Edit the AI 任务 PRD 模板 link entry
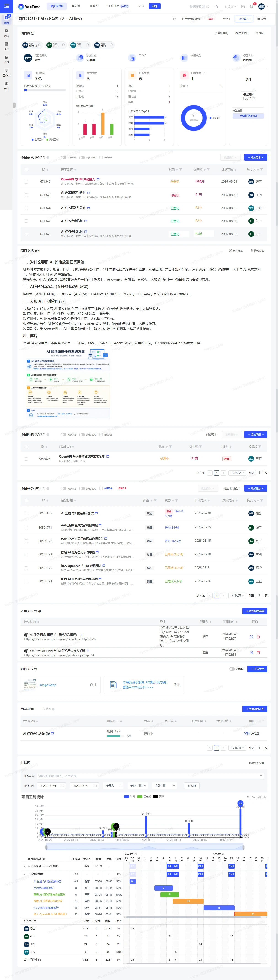The image size is (278, 980). click(x=251, y=636)
